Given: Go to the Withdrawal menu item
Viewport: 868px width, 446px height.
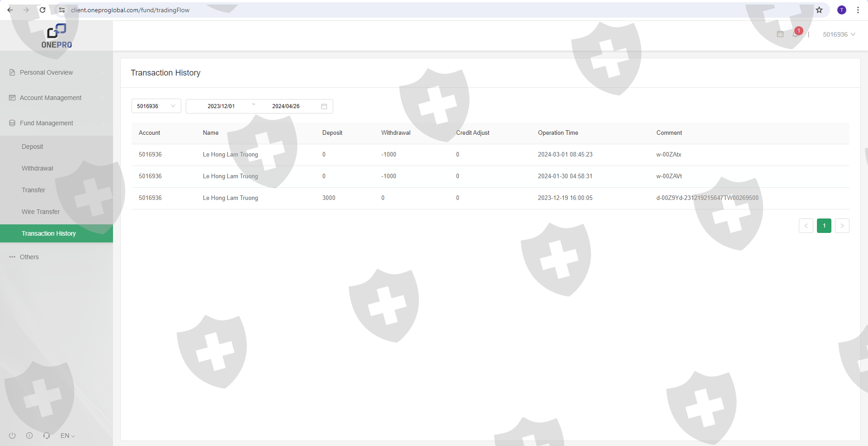Looking at the screenshot, I should [38, 168].
